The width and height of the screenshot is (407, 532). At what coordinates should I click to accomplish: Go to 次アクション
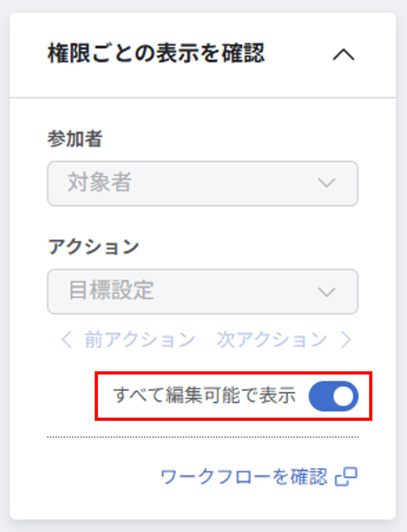(x=271, y=339)
